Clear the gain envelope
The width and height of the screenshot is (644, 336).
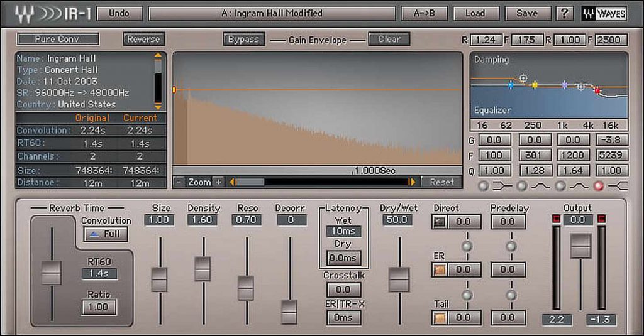pos(389,39)
